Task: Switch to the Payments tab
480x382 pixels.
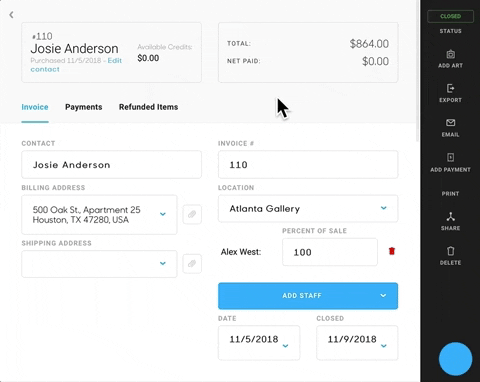Action: [84, 107]
